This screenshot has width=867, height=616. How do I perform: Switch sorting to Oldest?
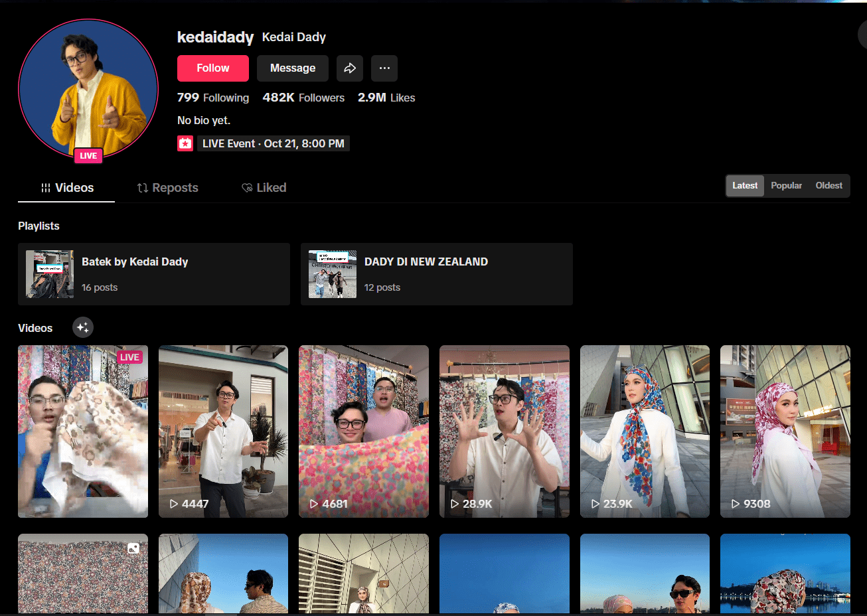(x=828, y=185)
